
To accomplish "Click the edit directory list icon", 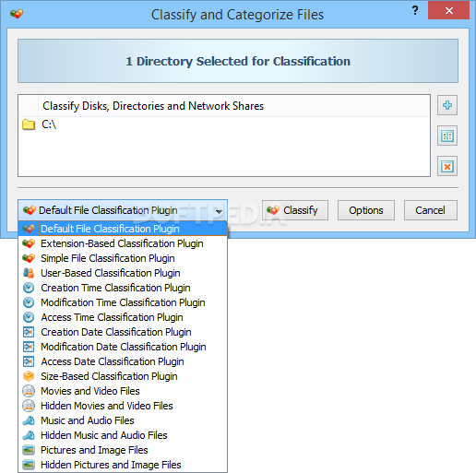I will [447, 136].
